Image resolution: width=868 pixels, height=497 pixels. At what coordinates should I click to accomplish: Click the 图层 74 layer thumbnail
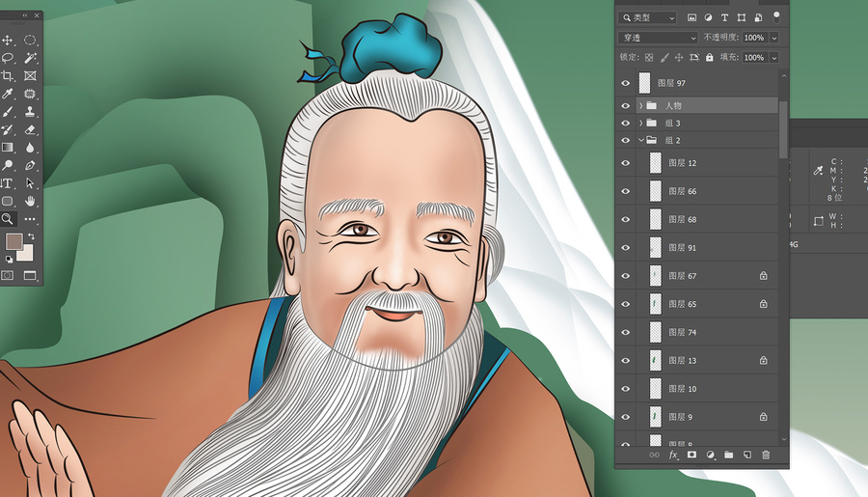tap(656, 332)
